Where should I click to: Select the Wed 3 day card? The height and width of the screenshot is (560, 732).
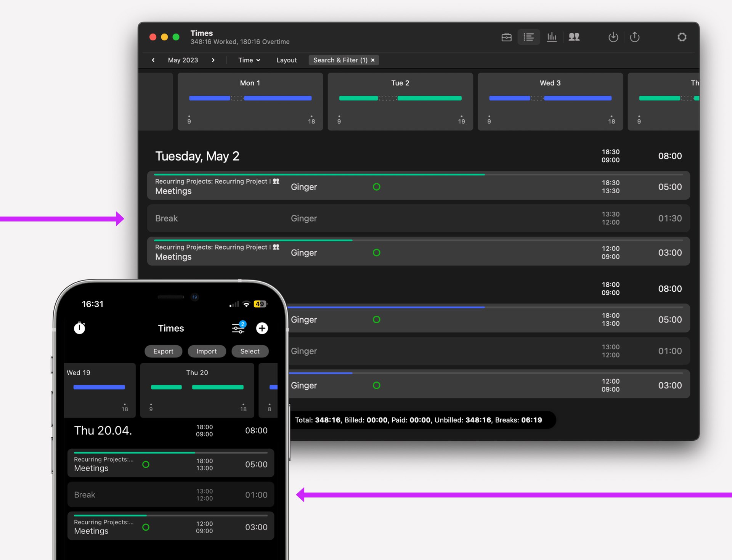coord(550,101)
